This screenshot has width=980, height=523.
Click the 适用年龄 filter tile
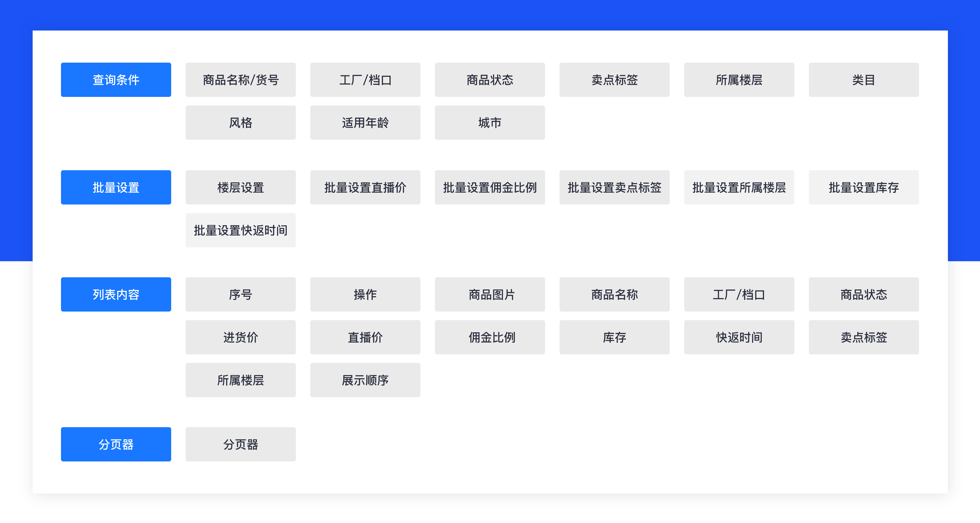(x=365, y=123)
